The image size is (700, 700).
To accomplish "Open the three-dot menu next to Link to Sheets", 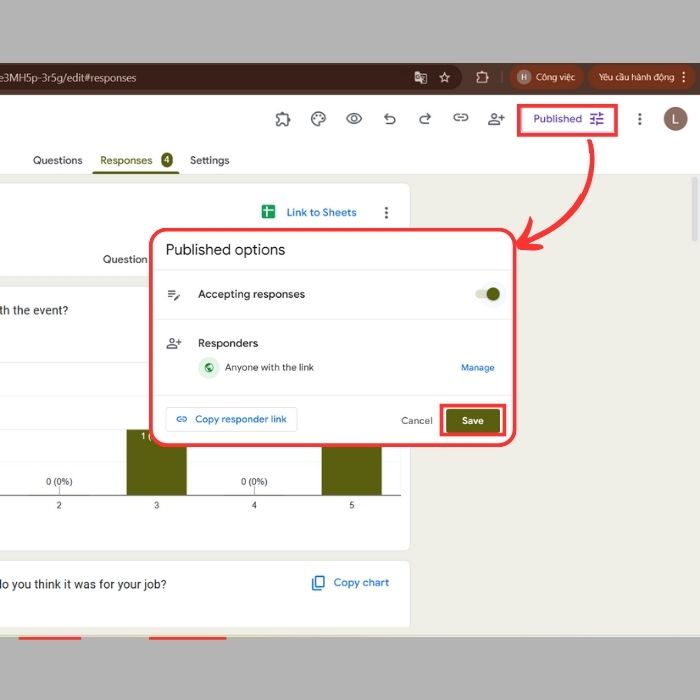I will pos(386,212).
